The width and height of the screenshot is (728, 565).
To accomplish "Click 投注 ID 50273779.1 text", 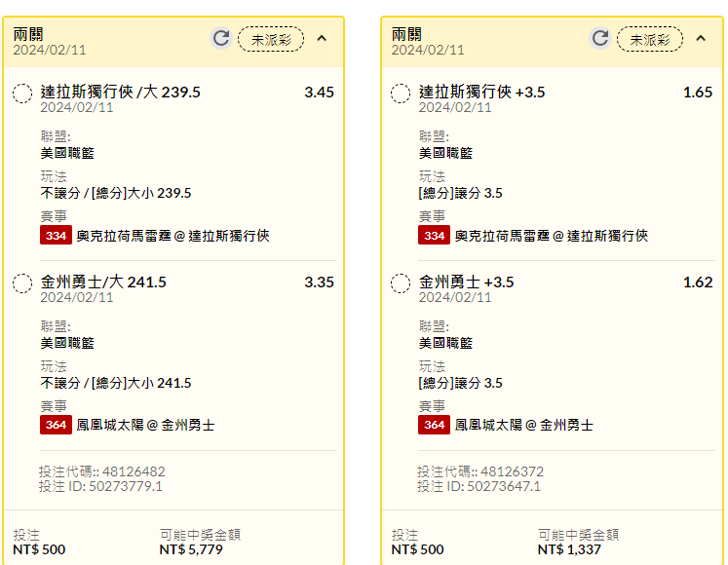I will pos(100,486).
